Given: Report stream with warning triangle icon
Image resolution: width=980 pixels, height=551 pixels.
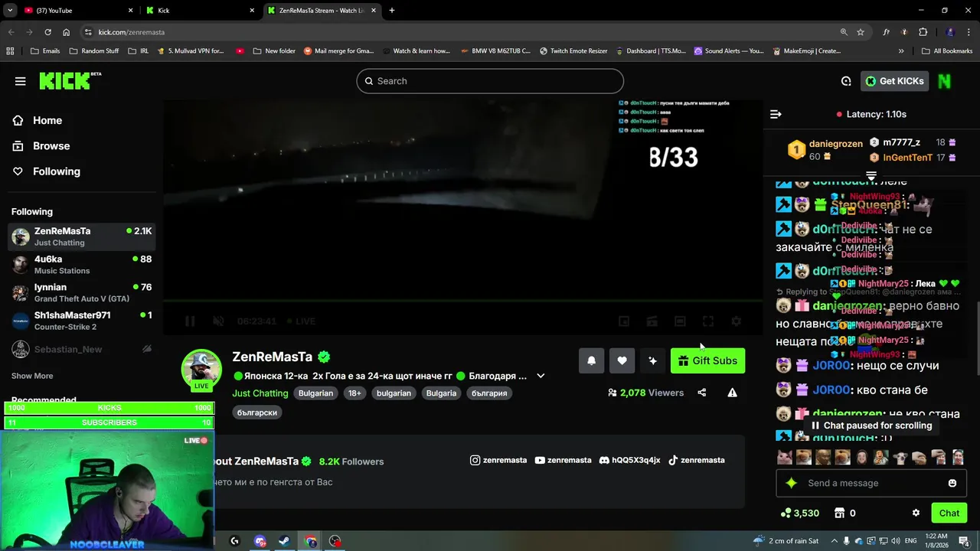Looking at the screenshot, I should pos(732,393).
